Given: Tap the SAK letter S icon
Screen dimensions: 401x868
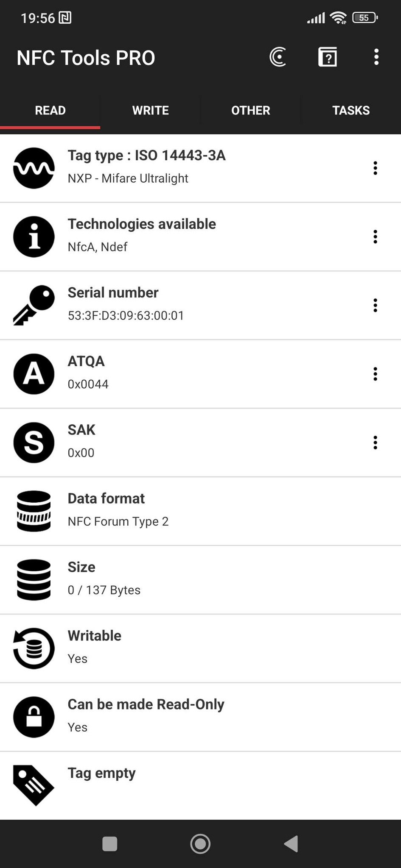Looking at the screenshot, I should (34, 442).
